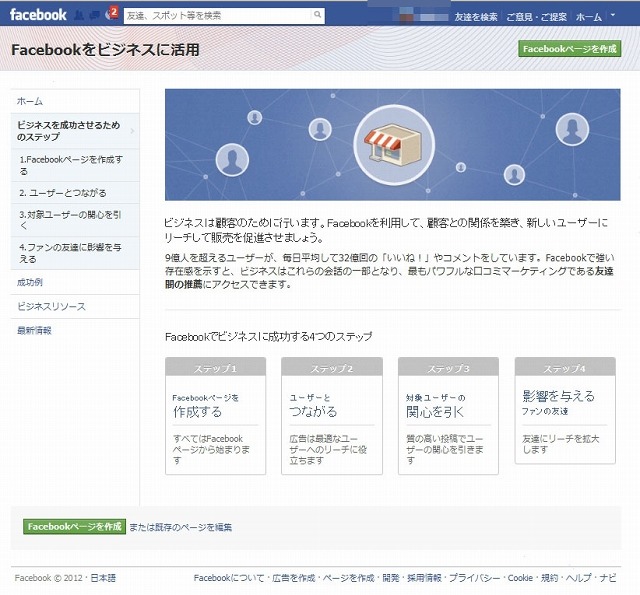Open 開発 footer link
The height and width of the screenshot is (595, 640).
(391, 578)
